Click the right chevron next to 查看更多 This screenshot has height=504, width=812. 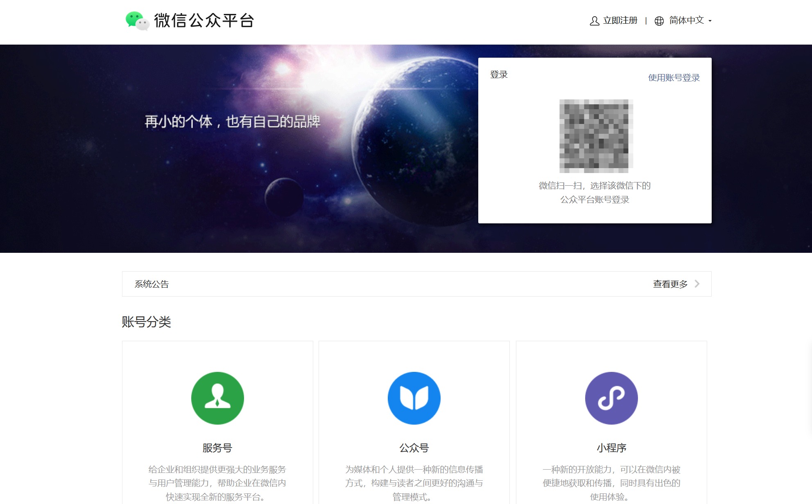tap(697, 283)
